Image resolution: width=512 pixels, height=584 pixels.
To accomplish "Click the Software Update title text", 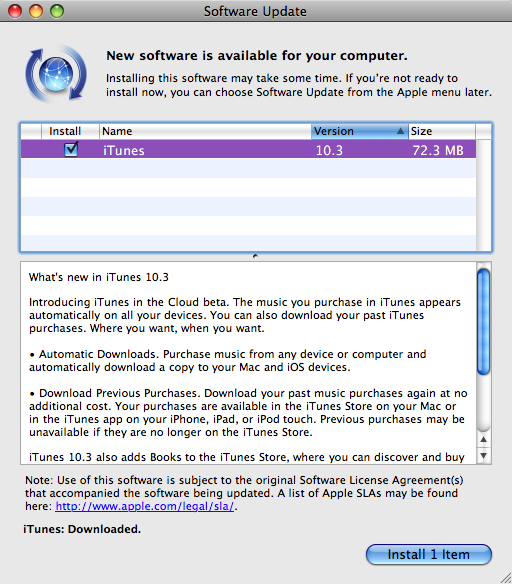I will 255,11.
